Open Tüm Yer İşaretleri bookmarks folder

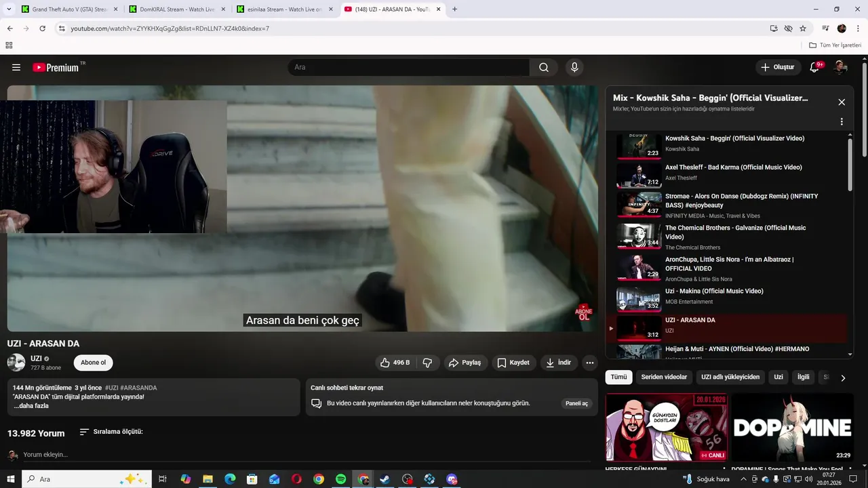coord(835,45)
